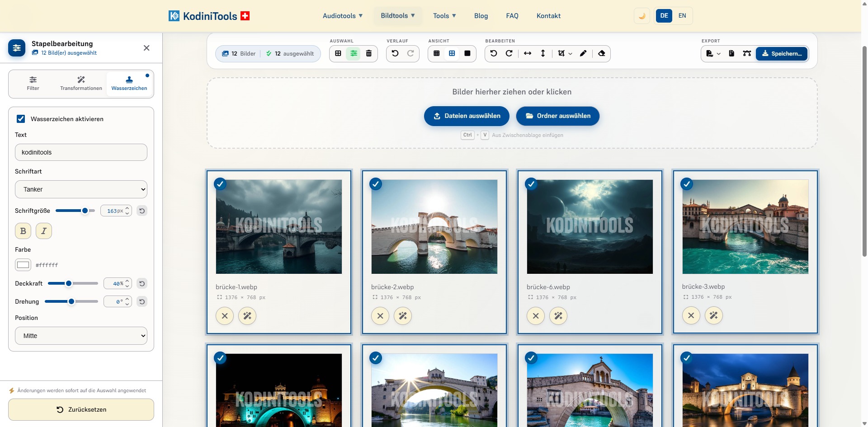Switch to the Wasserzeichen tab
The height and width of the screenshot is (427, 868).
[x=129, y=84]
